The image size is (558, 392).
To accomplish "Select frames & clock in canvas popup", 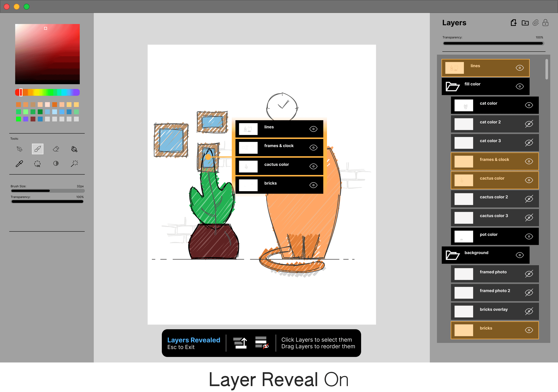I will [279, 147].
